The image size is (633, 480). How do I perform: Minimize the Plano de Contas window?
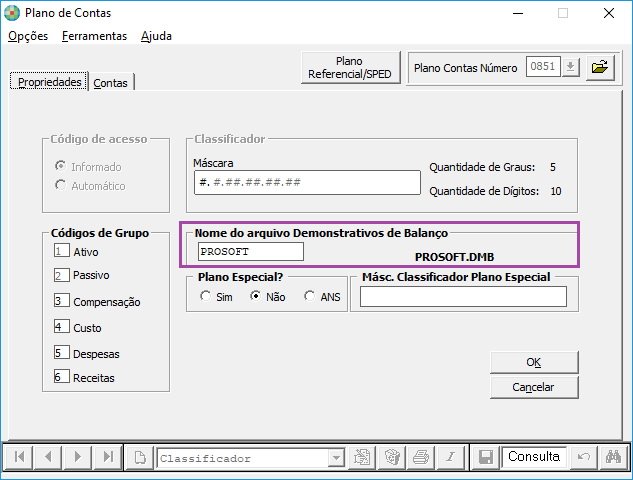coord(518,13)
